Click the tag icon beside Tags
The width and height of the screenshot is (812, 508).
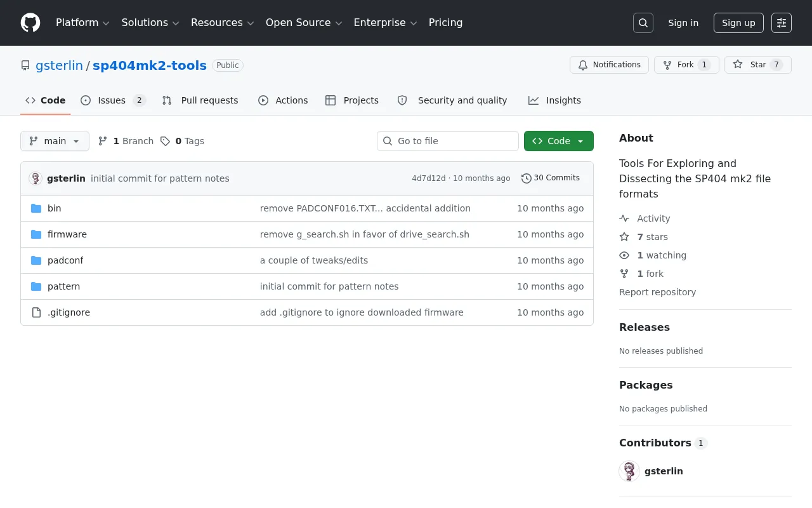pyautogui.click(x=165, y=141)
